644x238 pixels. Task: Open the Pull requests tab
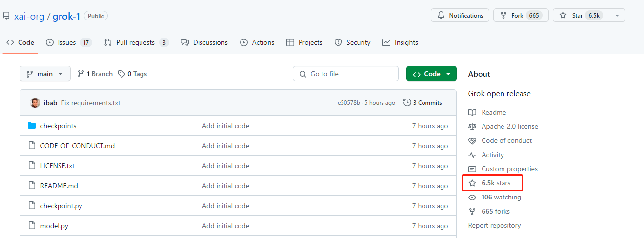coord(135,42)
